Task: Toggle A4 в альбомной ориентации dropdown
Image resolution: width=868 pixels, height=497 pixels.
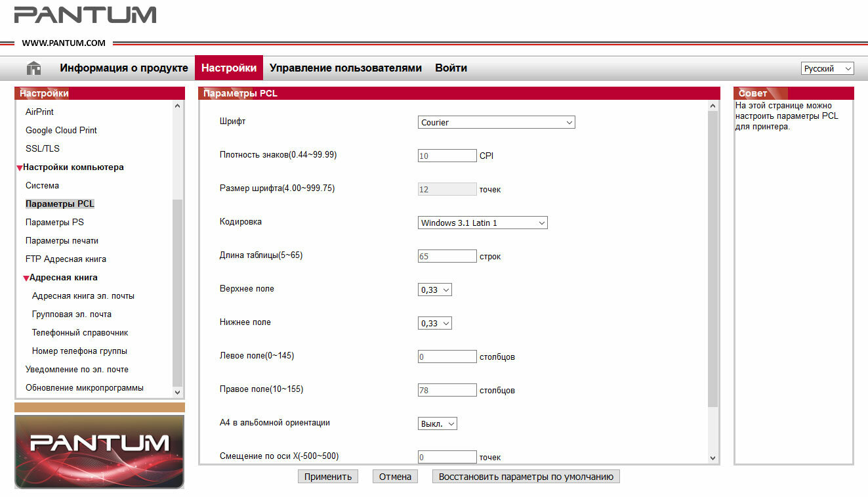Action: pyautogui.click(x=437, y=423)
